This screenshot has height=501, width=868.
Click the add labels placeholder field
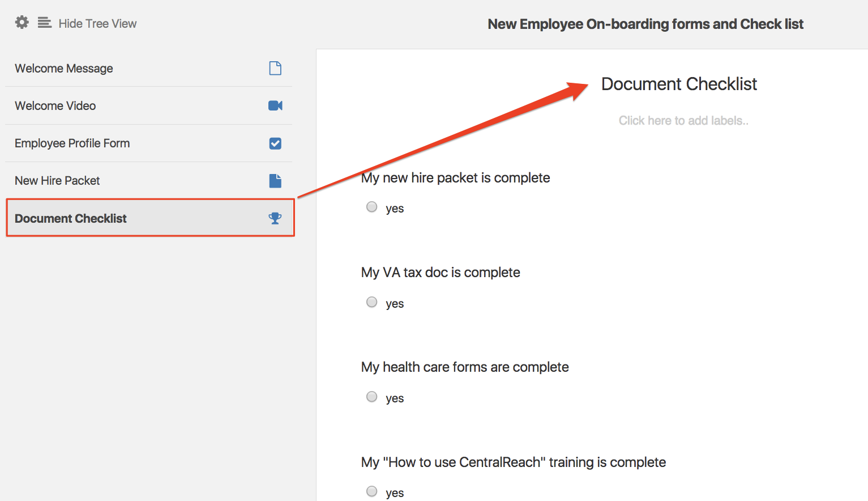683,120
